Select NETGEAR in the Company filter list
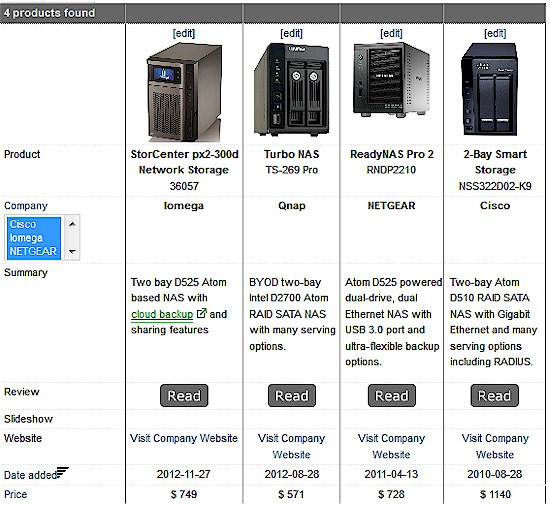Viewport: 550px width, 505px height. point(33,251)
